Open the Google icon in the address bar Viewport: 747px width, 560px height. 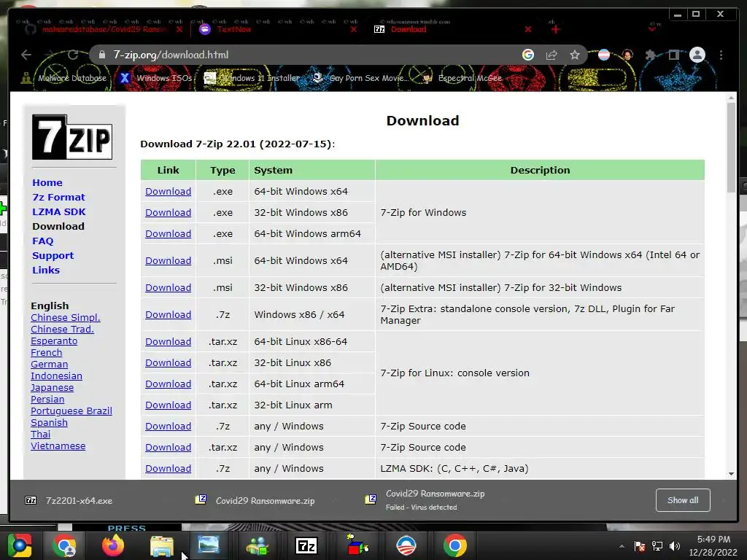(528, 55)
